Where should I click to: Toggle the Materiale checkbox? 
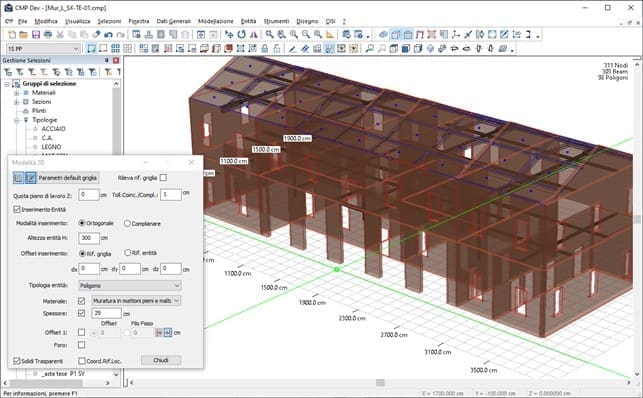pos(81,301)
